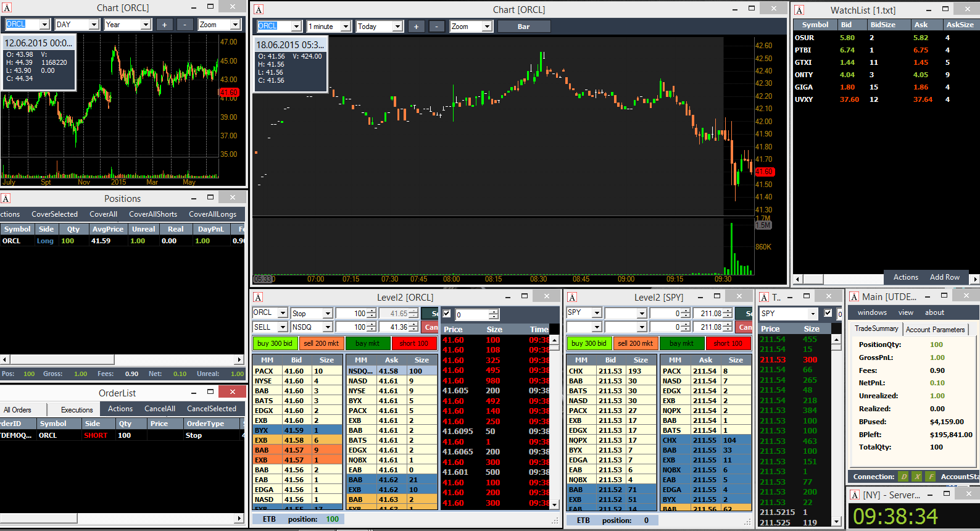
Task: Click minus zoom-out on 1 minute ORCL chart
Action: pyautogui.click(x=436, y=27)
